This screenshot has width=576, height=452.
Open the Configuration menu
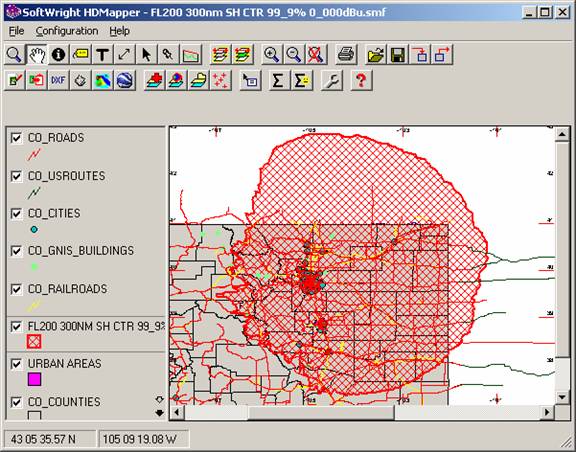tap(67, 31)
